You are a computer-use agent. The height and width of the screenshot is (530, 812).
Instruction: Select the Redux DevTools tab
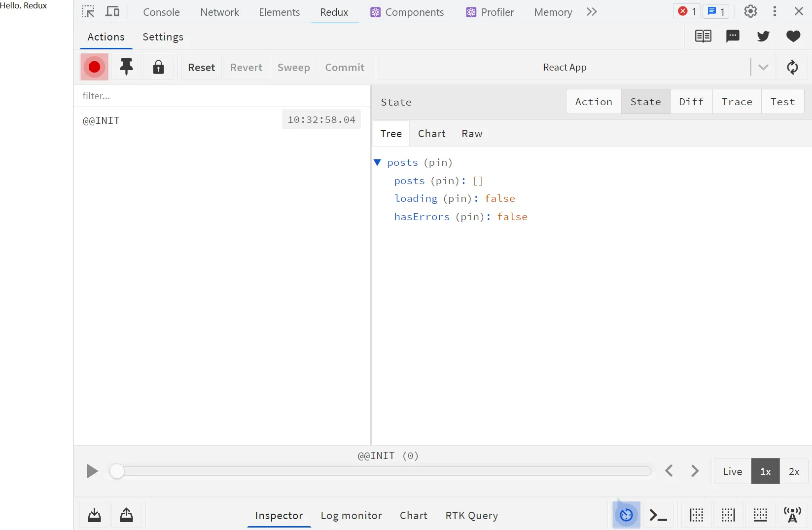click(x=334, y=12)
